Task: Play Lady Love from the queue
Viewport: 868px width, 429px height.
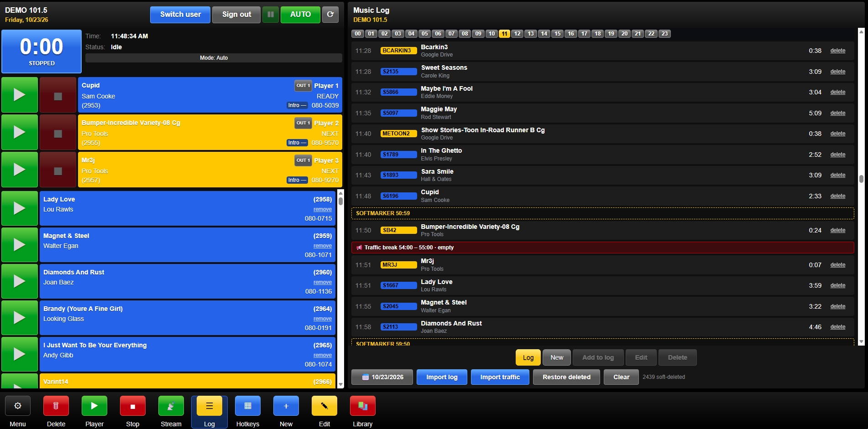Action: [20, 208]
